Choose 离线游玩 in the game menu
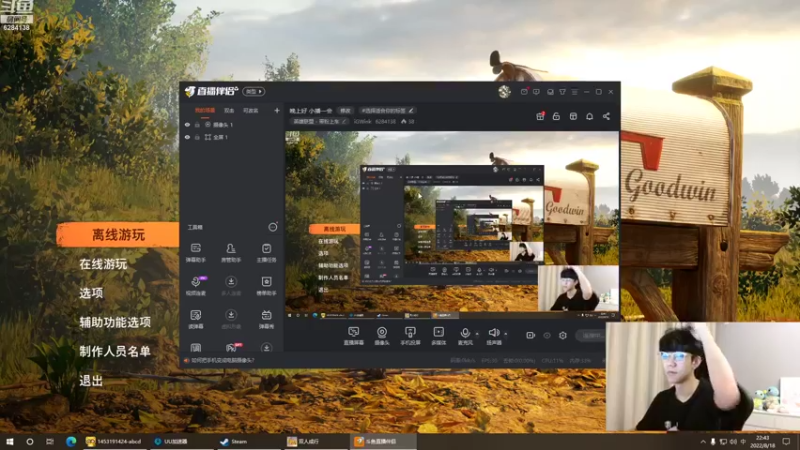 118,235
